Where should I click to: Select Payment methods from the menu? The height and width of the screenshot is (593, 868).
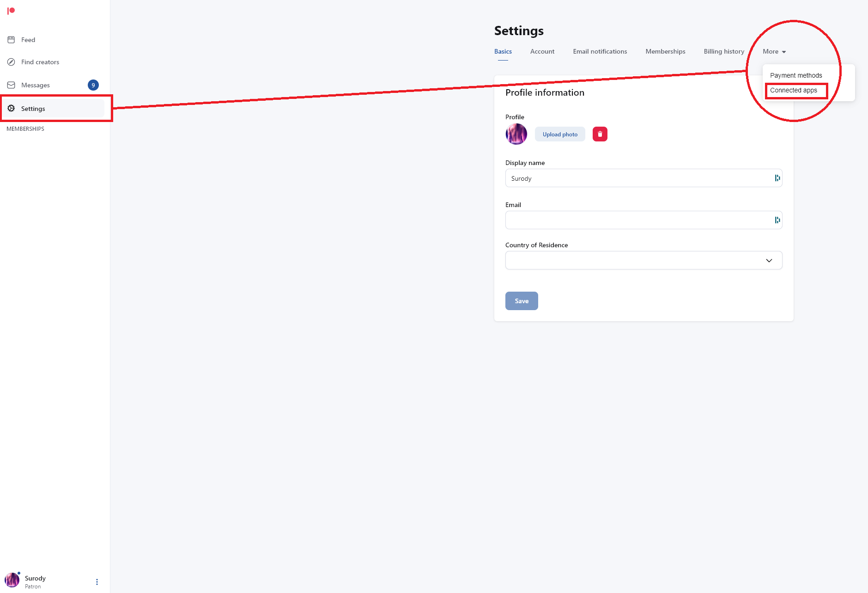point(796,75)
